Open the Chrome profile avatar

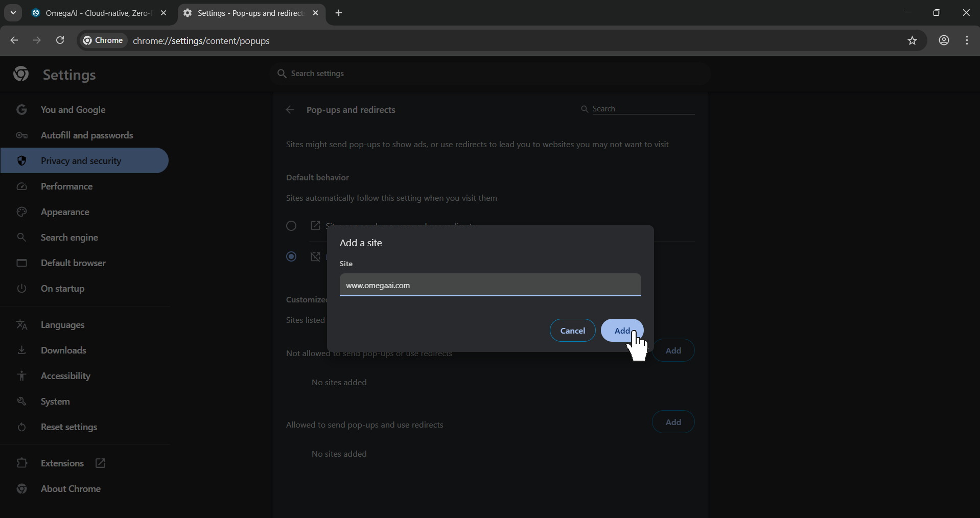coord(944,40)
